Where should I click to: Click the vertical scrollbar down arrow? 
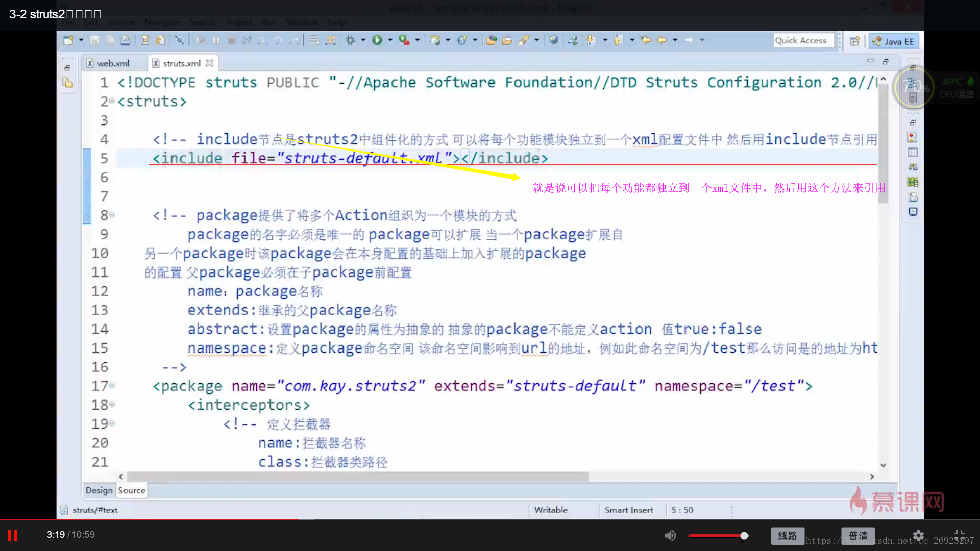[883, 465]
